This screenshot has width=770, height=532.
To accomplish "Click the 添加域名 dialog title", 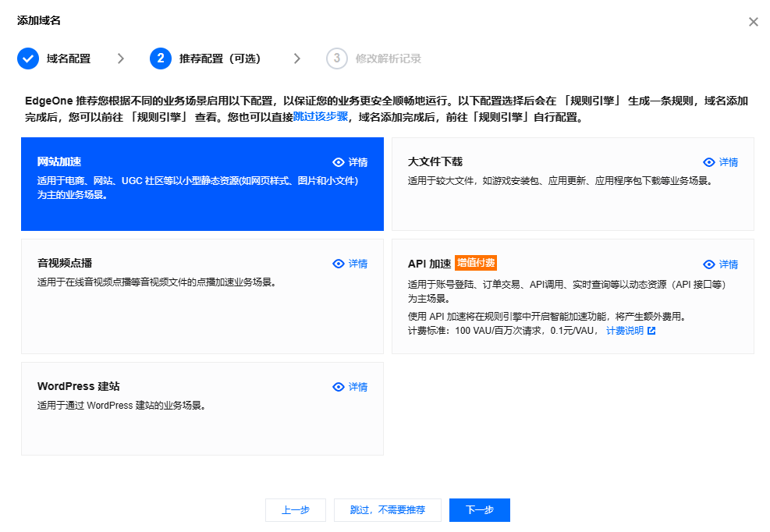I will pyautogui.click(x=39, y=20).
